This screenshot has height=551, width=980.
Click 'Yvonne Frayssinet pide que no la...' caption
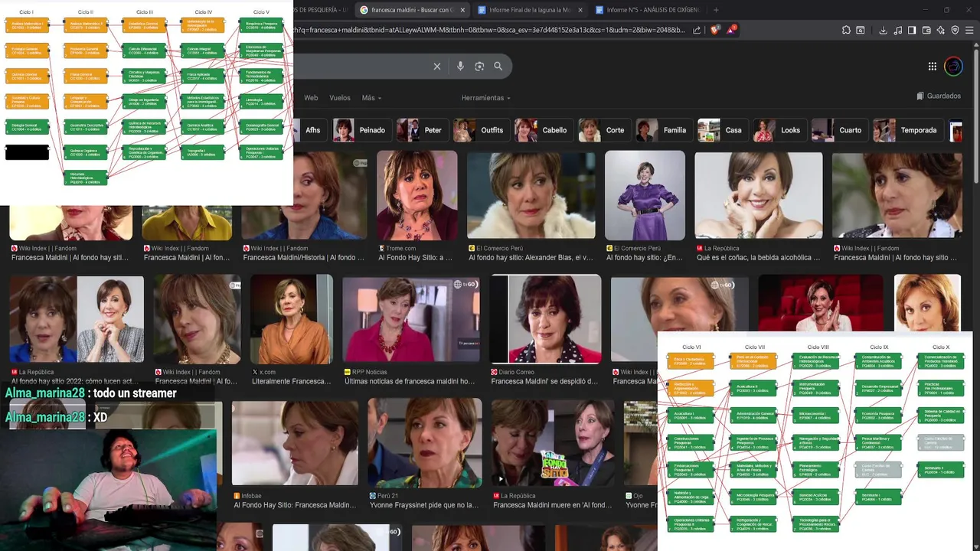click(x=424, y=505)
